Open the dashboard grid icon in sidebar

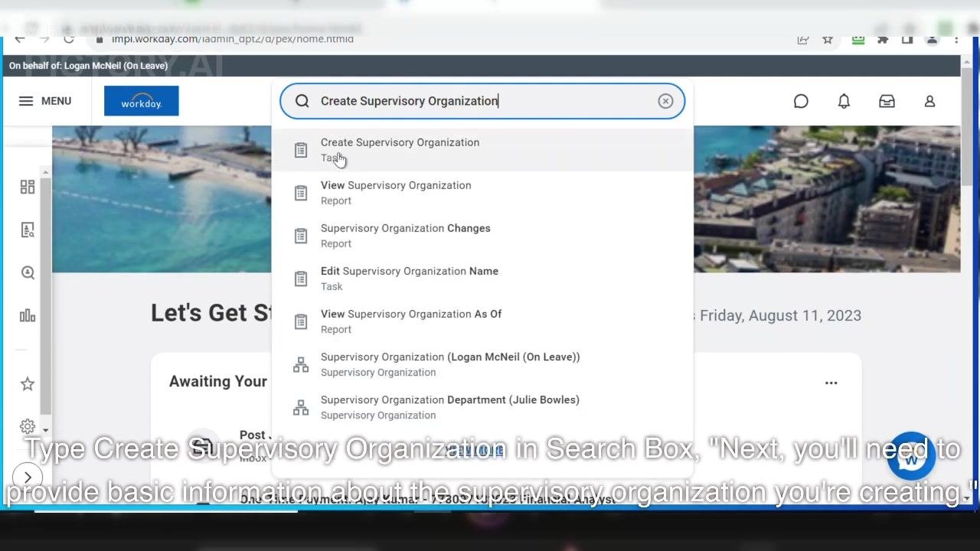click(x=28, y=187)
